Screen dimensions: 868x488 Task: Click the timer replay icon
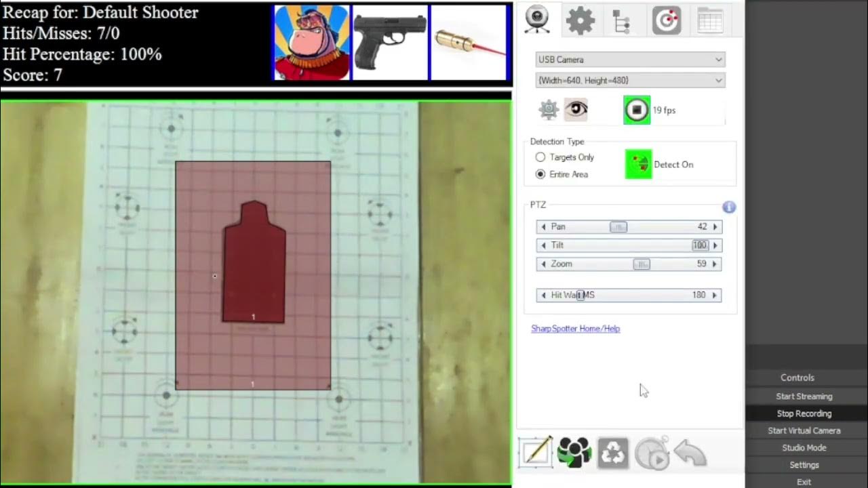pos(652,453)
